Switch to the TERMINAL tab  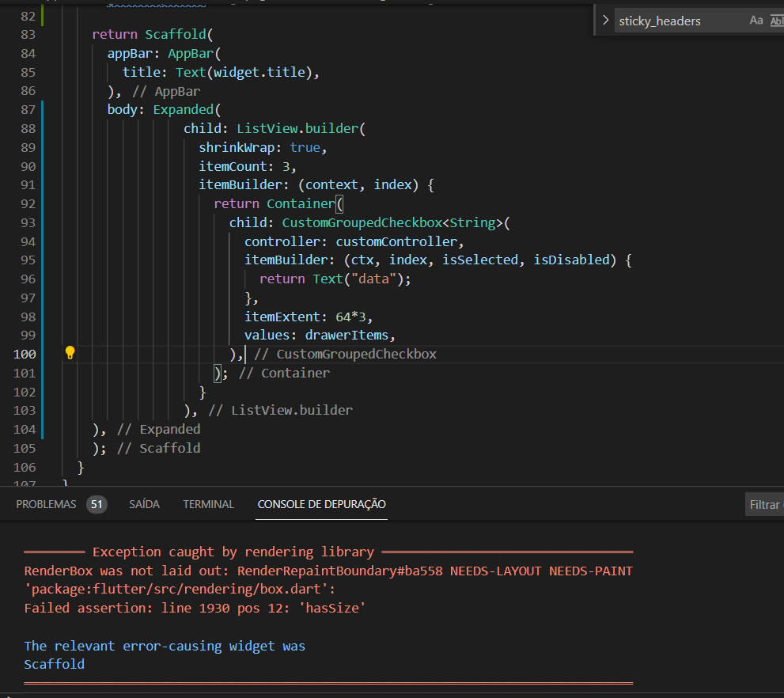pyautogui.click(x=208, y=503)
